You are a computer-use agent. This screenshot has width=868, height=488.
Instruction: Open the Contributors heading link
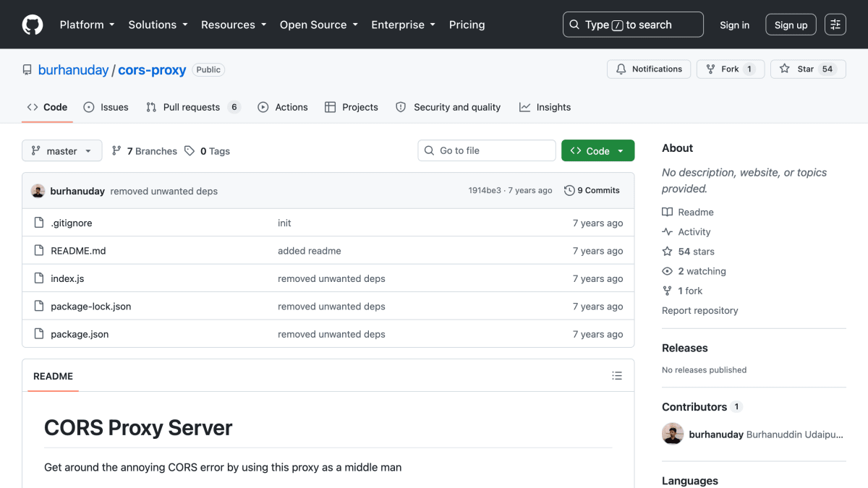click(702, 407)
